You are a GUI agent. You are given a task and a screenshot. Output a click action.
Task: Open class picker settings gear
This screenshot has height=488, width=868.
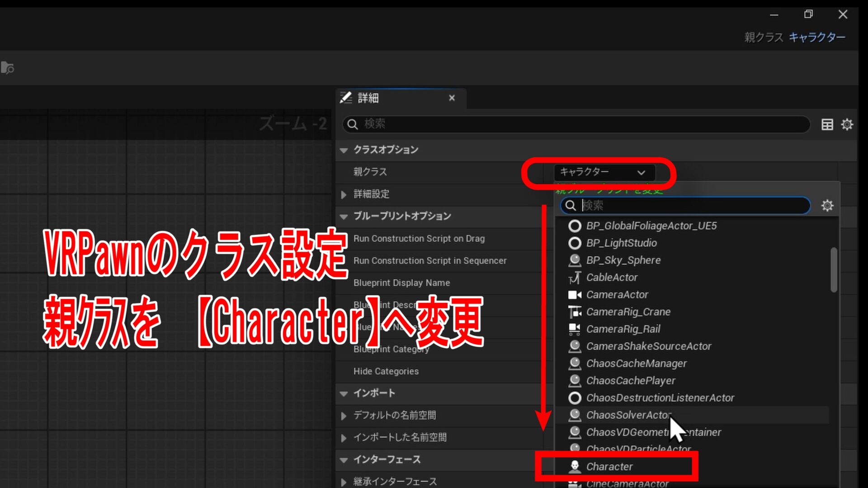827,206
